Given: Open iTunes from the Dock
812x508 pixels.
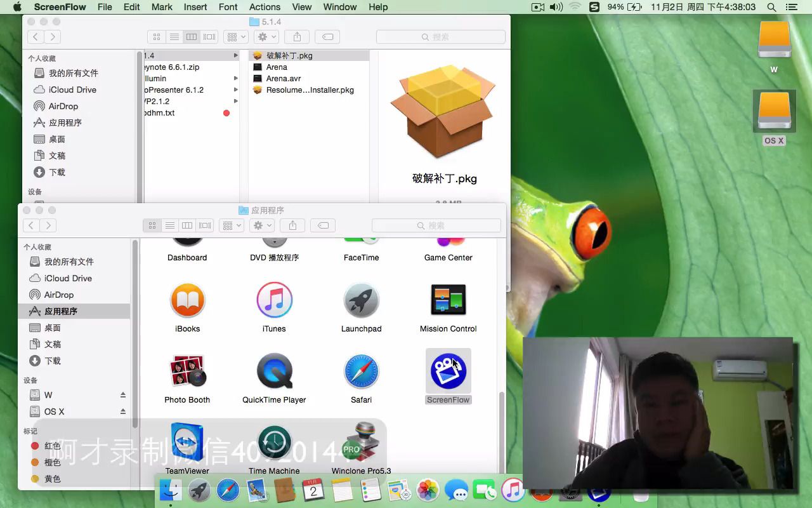Looking at the screenshot, I should [513, 490].
